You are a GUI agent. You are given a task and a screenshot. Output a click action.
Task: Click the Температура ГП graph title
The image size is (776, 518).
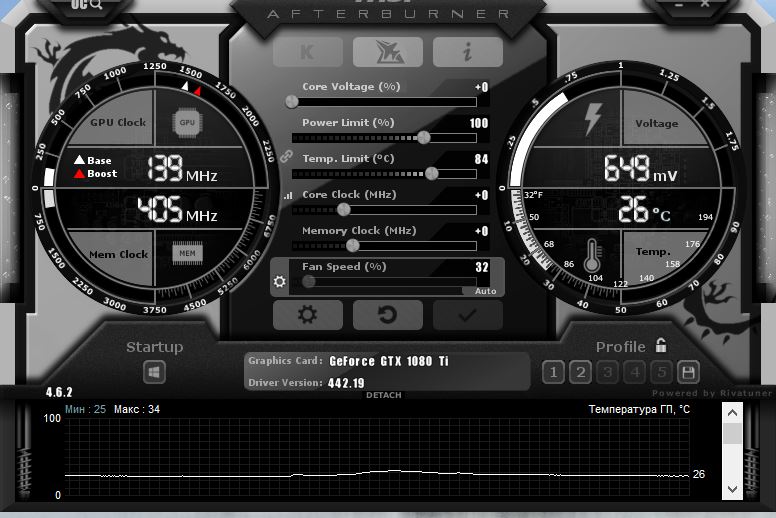click(639, 409)
